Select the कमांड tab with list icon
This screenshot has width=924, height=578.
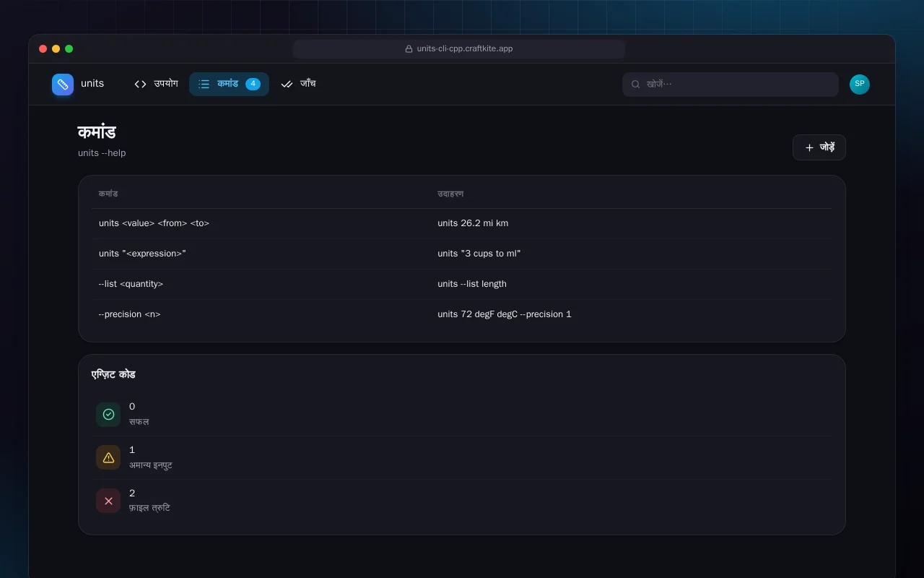[229, 84]
